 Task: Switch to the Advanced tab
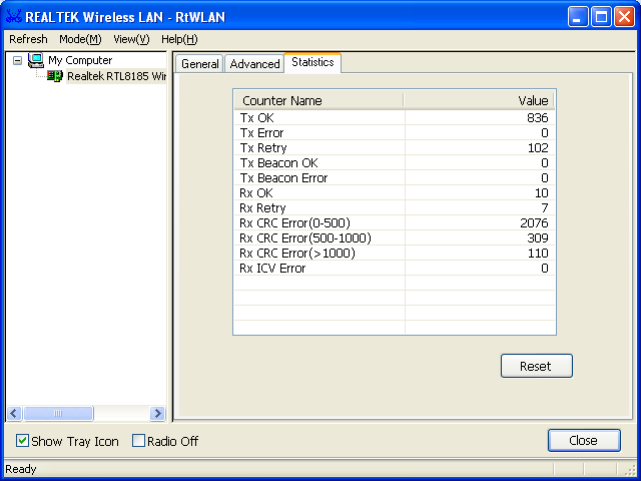pyautogui.click(x=254, y=64)
